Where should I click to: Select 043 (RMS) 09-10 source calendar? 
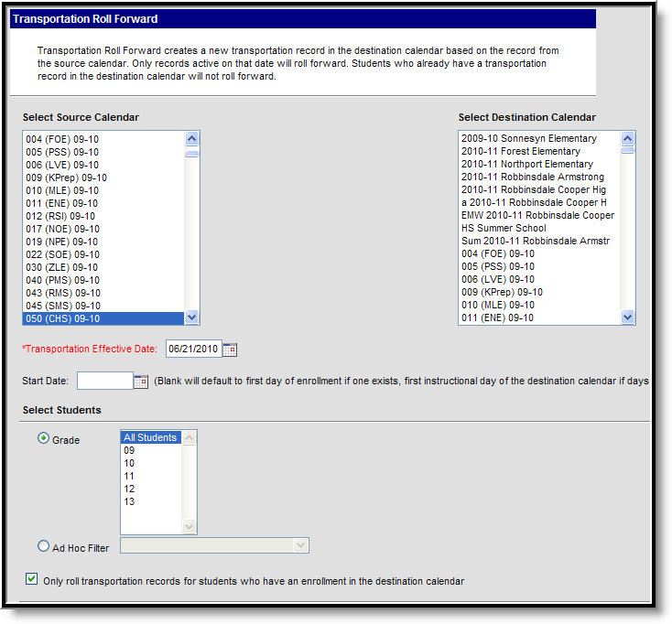pos(103,294)
